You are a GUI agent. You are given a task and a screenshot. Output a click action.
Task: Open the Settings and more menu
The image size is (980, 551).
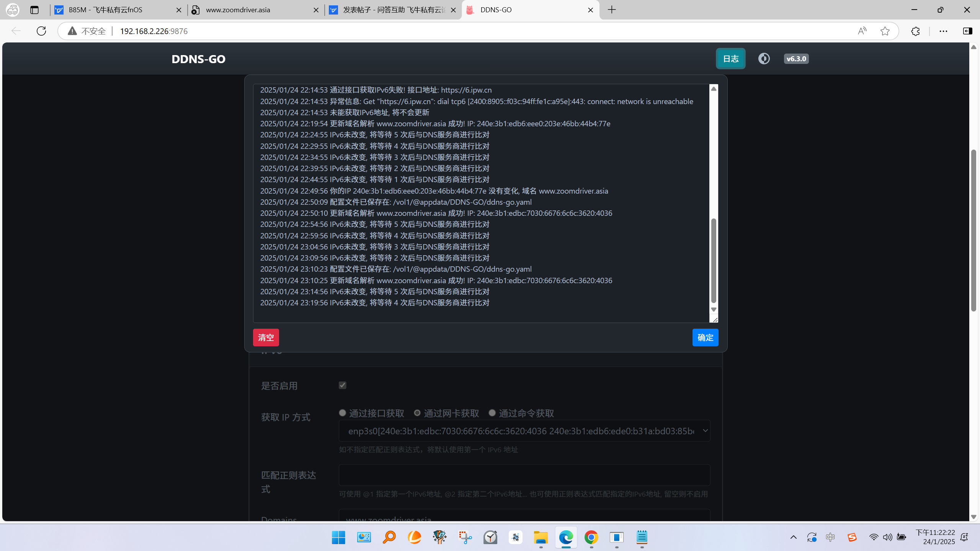coord(943,31)
